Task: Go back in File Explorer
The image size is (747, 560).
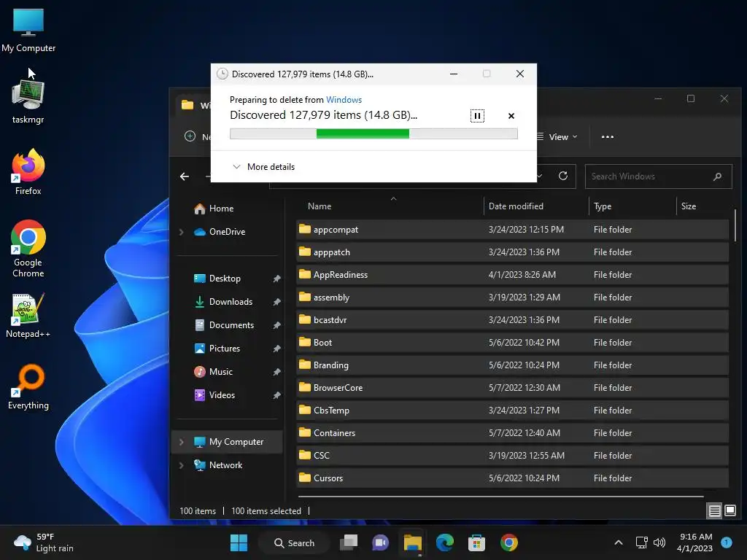Action: coord(185,176)
